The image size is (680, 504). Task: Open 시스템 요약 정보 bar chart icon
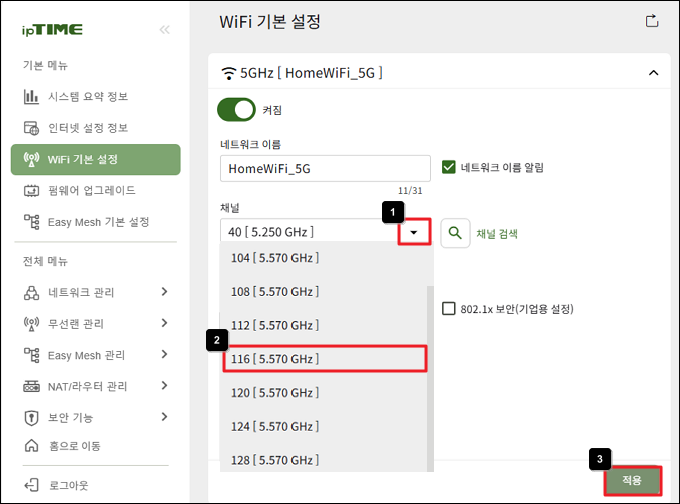[x=31, y=96]
